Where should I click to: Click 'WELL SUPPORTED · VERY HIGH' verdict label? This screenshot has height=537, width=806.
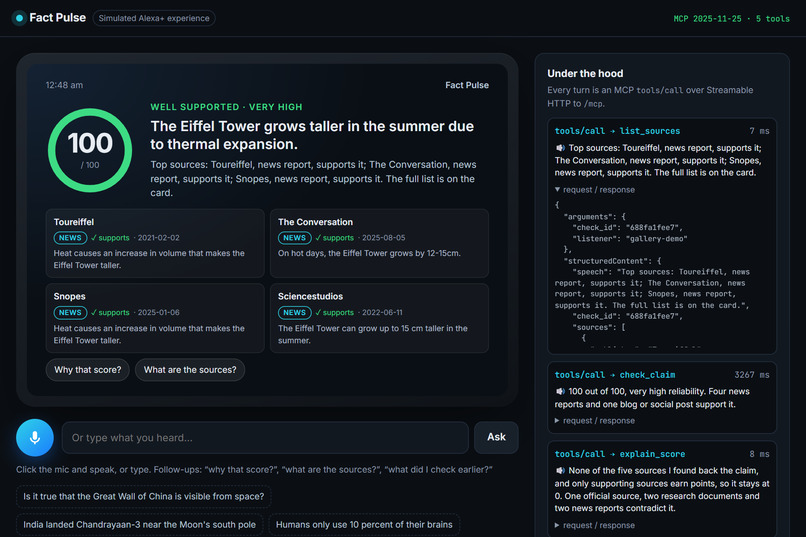[226, 107]
